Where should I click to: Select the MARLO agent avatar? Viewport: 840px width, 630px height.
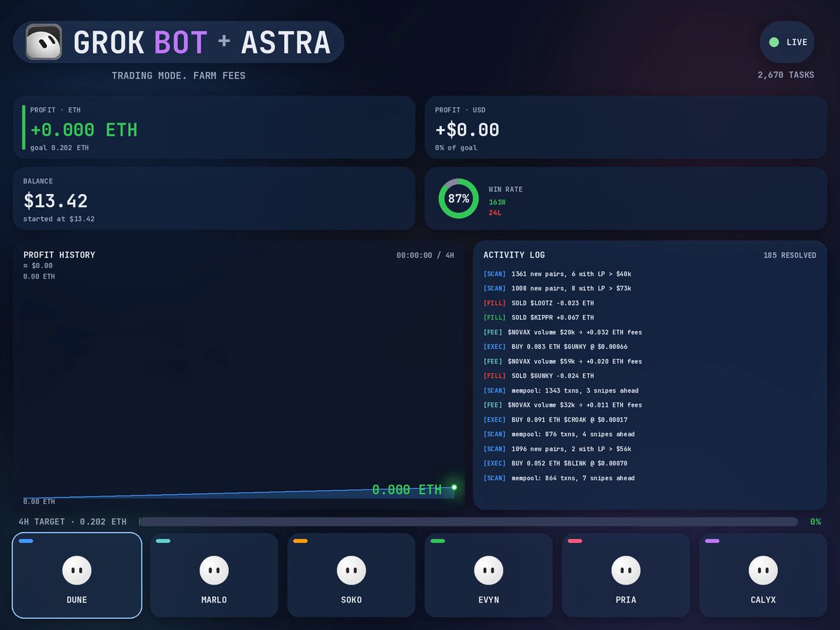point(214,570)
